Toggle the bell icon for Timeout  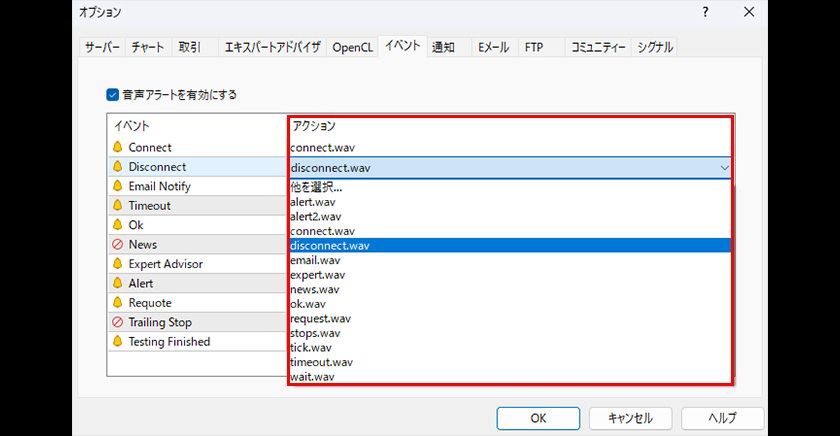pos(118,205)
